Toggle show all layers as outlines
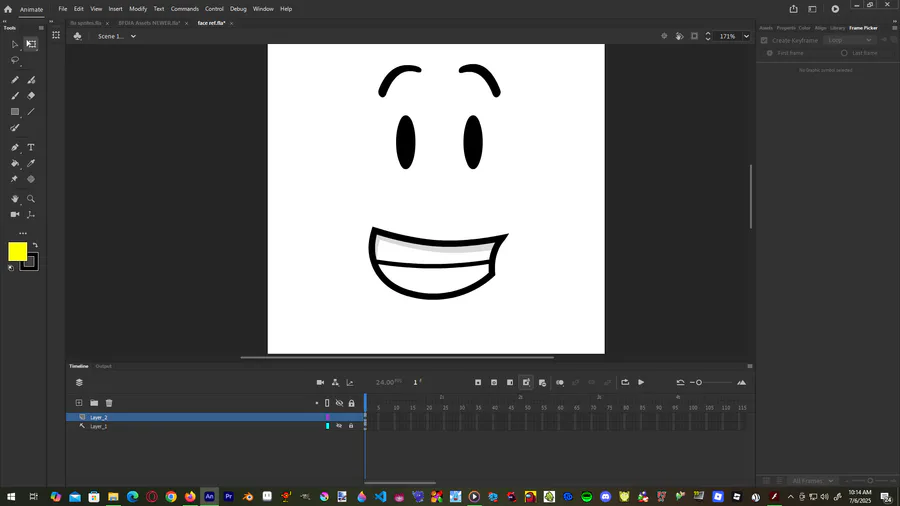The height and width of the screenshot is (506, 900). (327, 403)
